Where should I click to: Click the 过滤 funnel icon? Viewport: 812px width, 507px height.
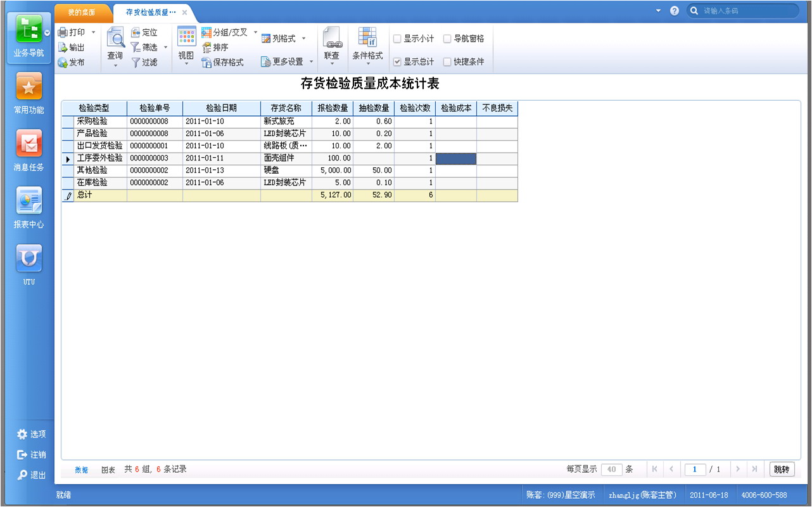point(136,63)
